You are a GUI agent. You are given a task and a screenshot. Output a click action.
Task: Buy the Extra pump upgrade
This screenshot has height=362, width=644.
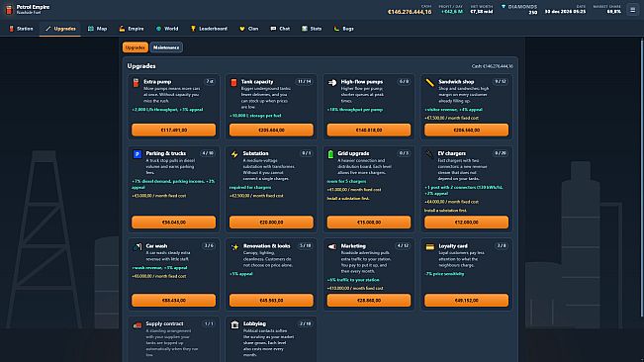point(174,130)
